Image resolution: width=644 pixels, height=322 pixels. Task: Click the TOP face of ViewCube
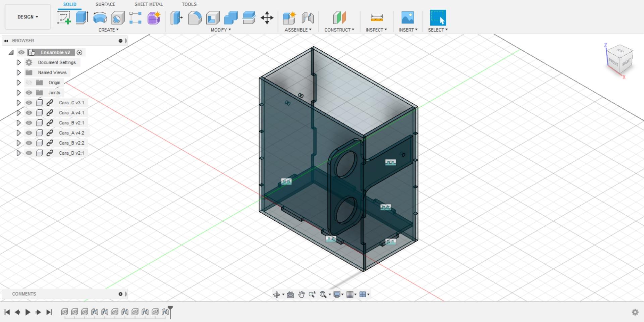click(621, 51)
